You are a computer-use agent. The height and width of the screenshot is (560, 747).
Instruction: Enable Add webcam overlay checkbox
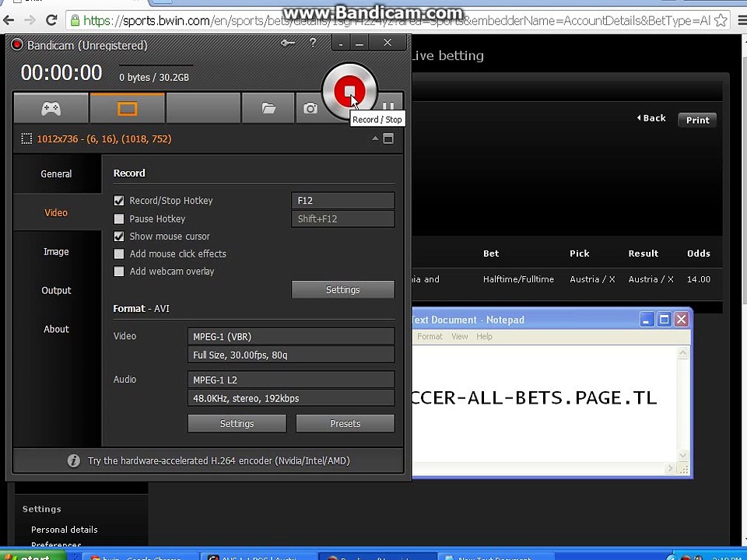(x=119, y=271)
